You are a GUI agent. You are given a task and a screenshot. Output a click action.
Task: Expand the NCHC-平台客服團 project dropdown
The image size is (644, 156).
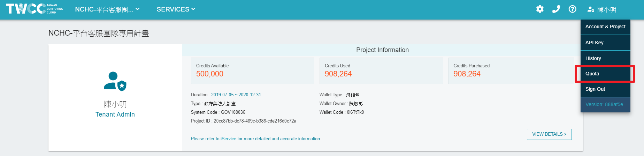[107, 9]
